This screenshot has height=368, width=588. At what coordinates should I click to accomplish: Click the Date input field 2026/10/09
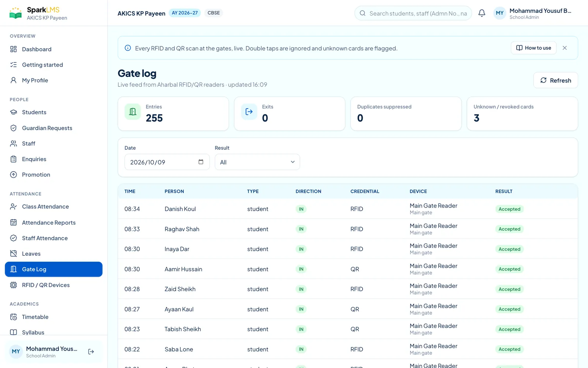coord(167,162)
